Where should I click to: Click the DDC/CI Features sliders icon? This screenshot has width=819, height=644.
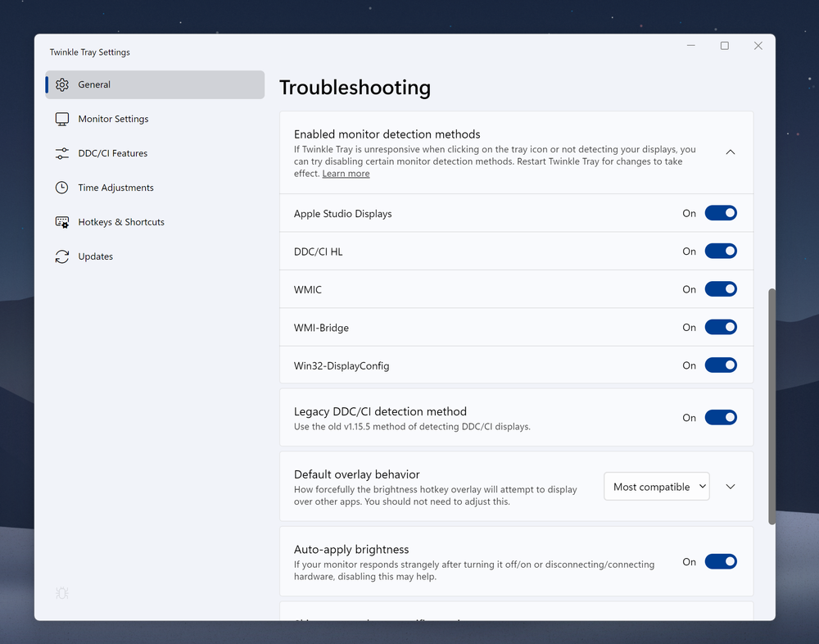62,153
